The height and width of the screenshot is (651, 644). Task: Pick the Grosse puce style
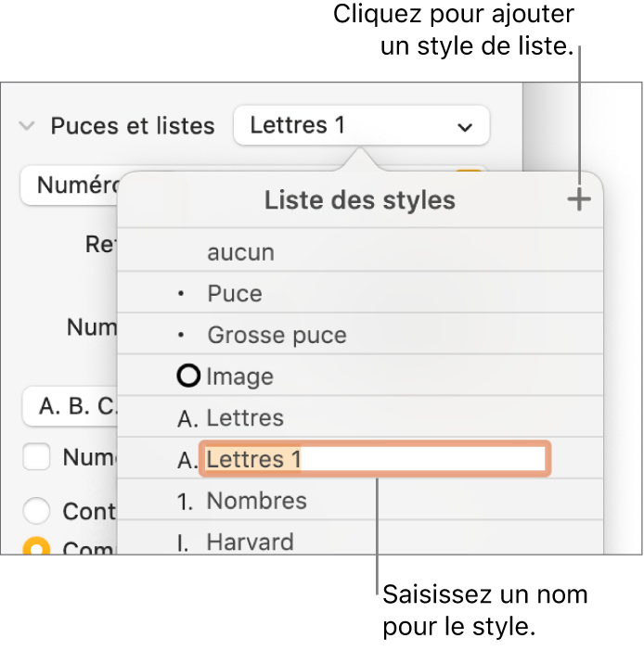(277, 335)
